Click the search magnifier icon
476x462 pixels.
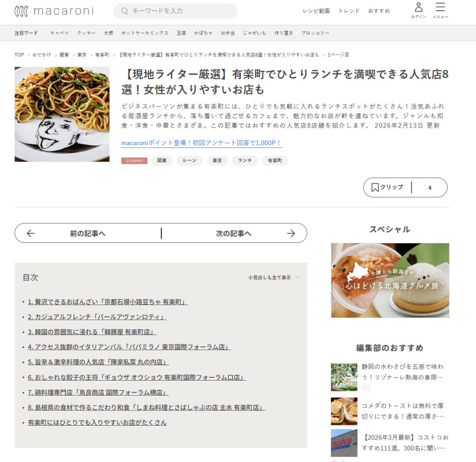(124, 11)
